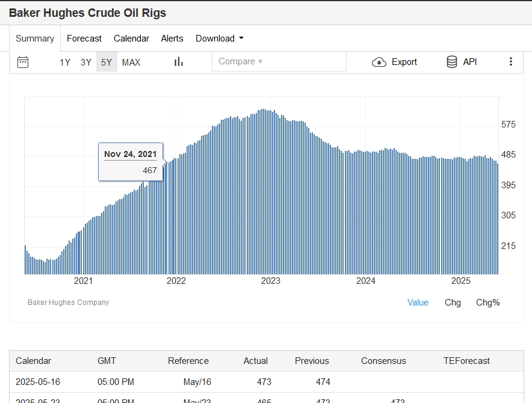The height and width of the screenshot is (403, 532).
Task: Switch chart range to MAX
Action: 131,62
